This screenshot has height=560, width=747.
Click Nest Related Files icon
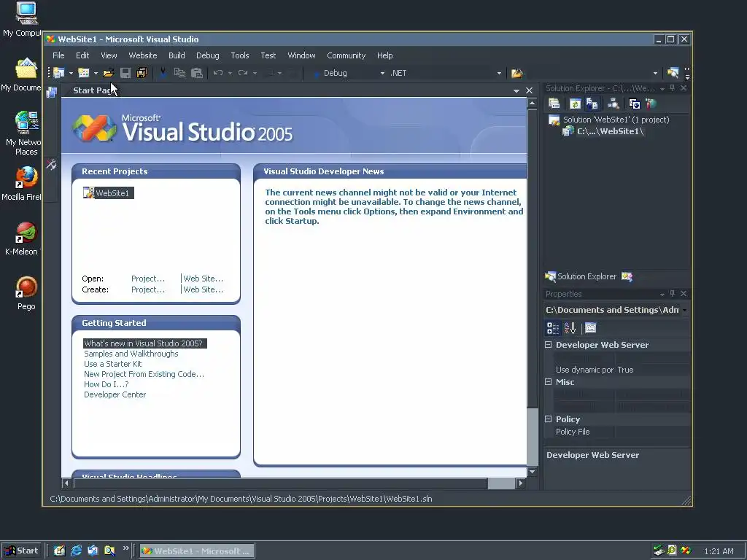[592, 104]
